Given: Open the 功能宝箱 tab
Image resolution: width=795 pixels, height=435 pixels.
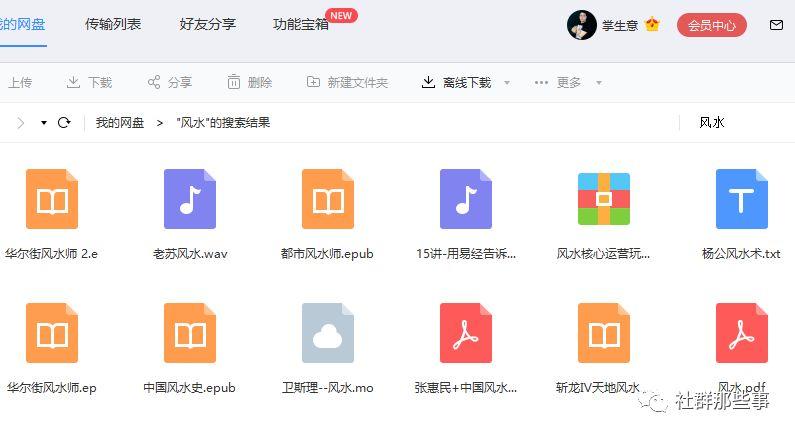Looking at the screenshot, I should click(301, 24).
